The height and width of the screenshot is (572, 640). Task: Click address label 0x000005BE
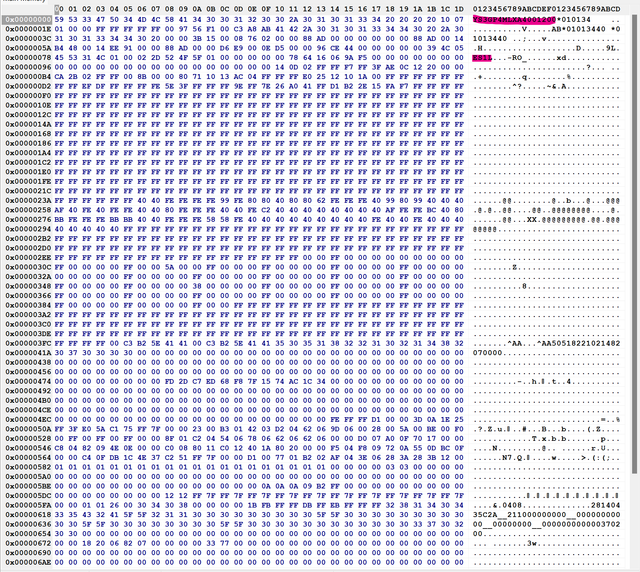[x=28, y=486]
